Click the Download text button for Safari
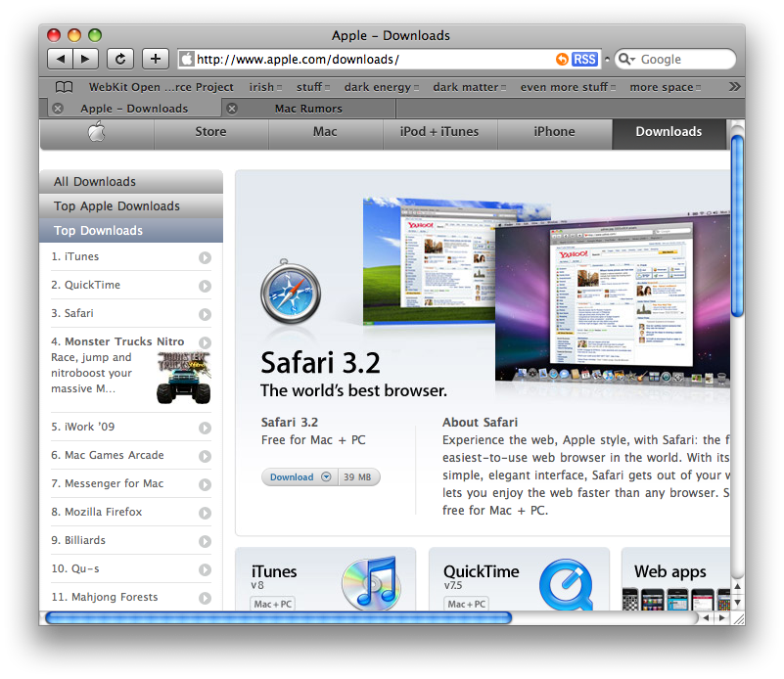 pyautogui.click(x=292, y=476)
